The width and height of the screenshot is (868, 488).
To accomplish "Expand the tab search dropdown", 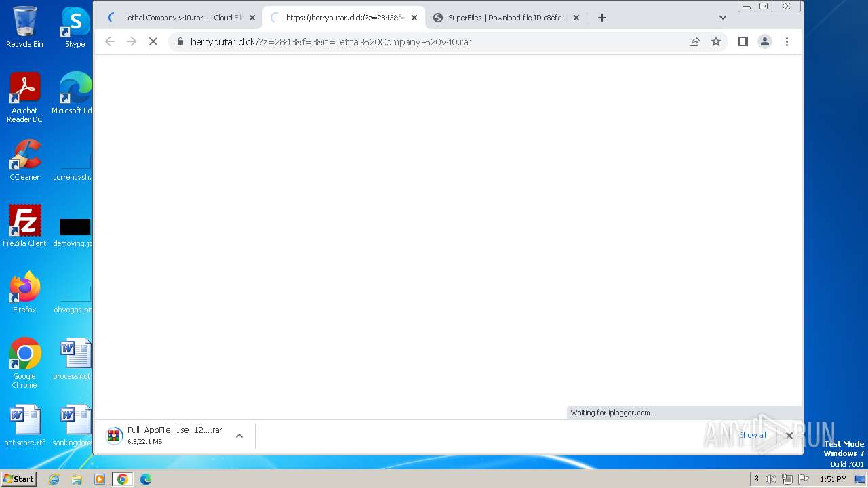I will pyautogui.click(x=723, y=18).
